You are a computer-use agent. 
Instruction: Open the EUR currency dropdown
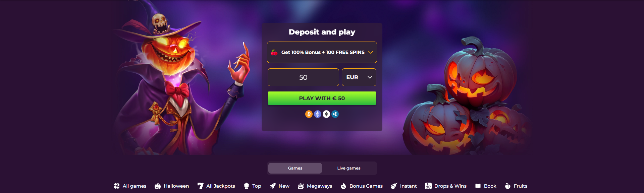[x=359, y=77]
